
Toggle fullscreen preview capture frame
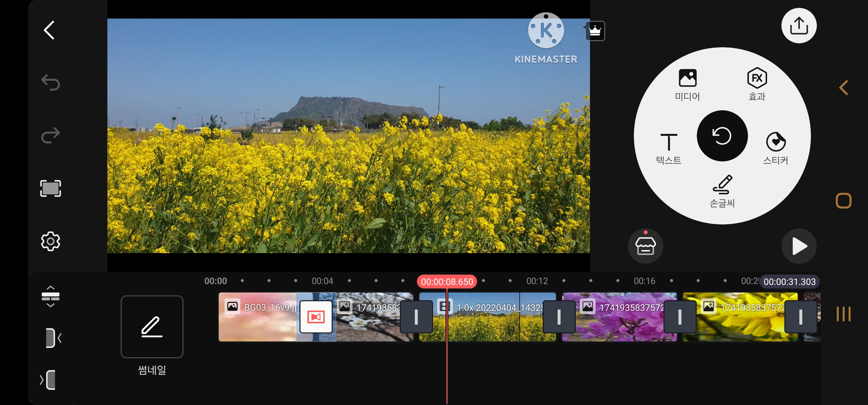tap(51, 188)
